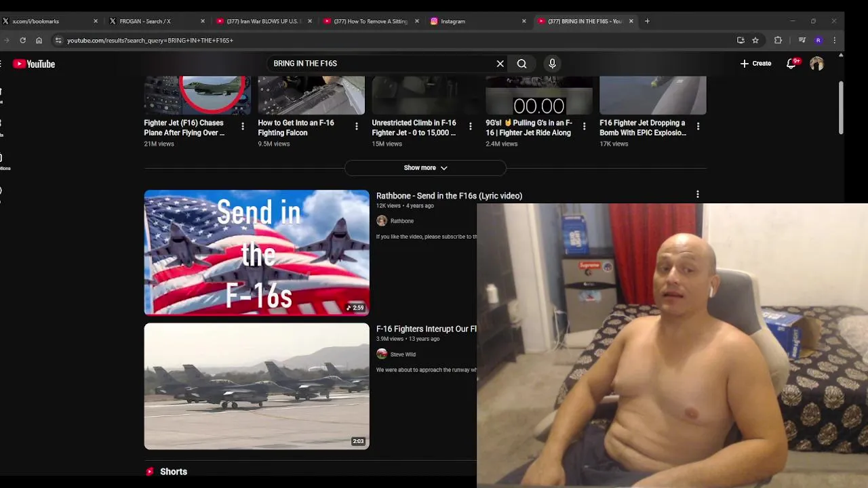The height and width of the screenshot is (488, 868).
Task: Click the page vertical scrollbar
Action: click(841, 108)
